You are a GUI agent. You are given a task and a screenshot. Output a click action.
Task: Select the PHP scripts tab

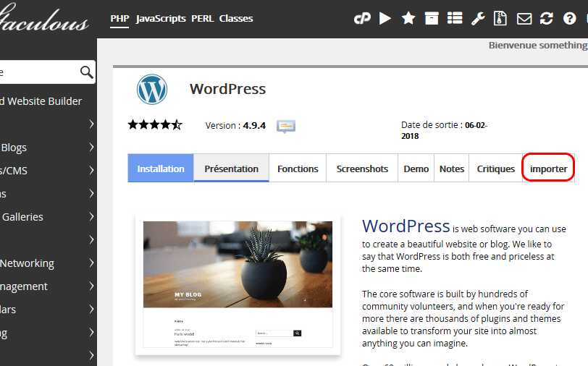coord(119,19)
